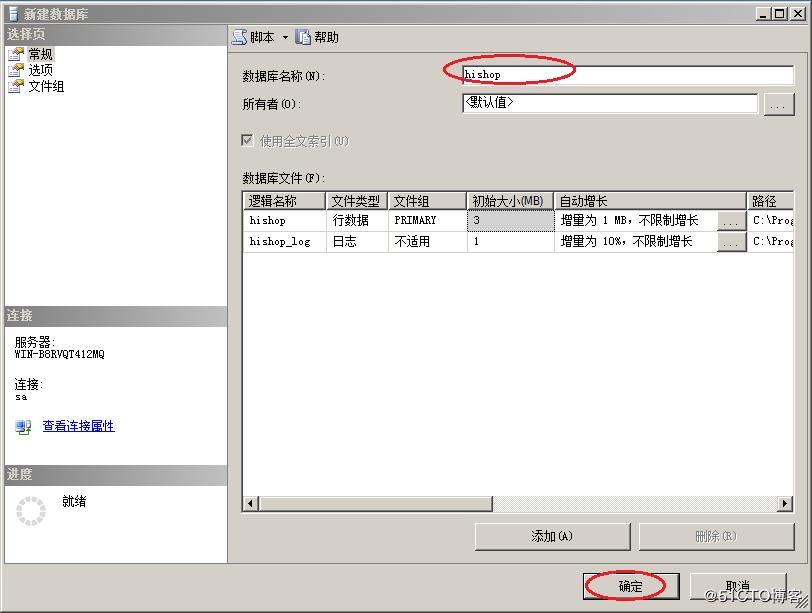The height and width of the screenshot is (613, 812).
Task: Expand the 脚本 dropdown arrow
Action: tap(285, 38)
